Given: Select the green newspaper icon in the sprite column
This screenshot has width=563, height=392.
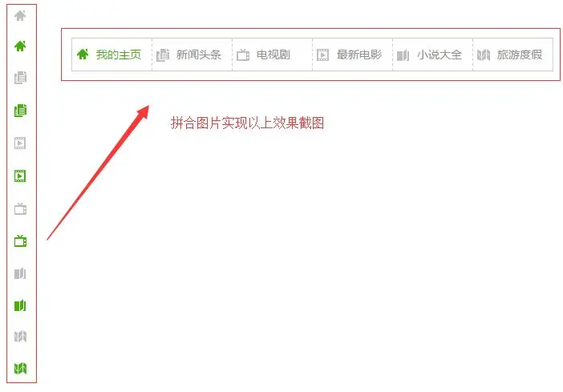Looking at the screenshot, I should [x=20, y=110].
